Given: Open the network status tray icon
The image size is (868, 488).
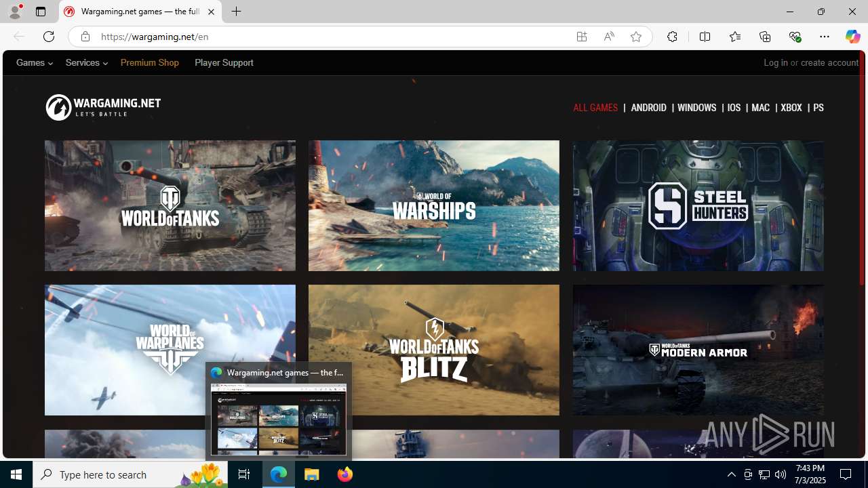Looking at the screenshot, I should [x=764, y=474].
